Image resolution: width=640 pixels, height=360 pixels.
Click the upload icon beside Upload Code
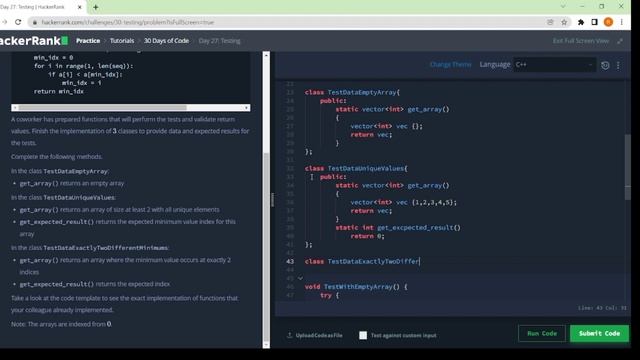(x=289, y=335)
